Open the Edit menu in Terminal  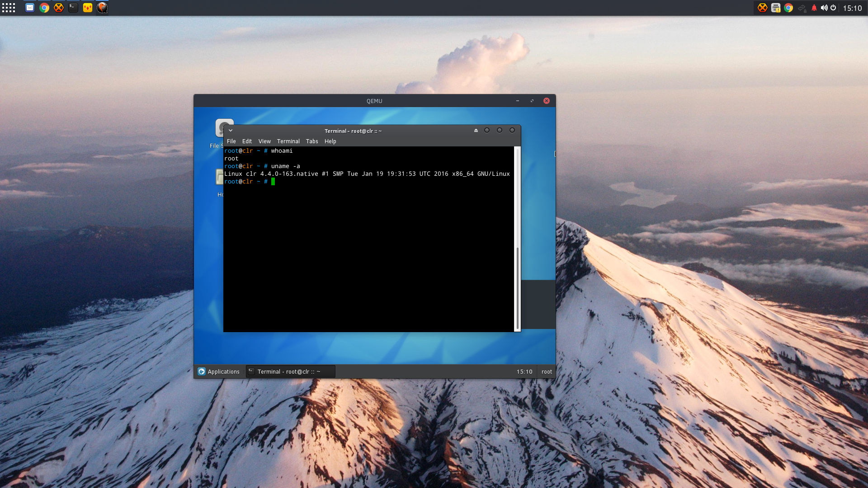(247, 141)
